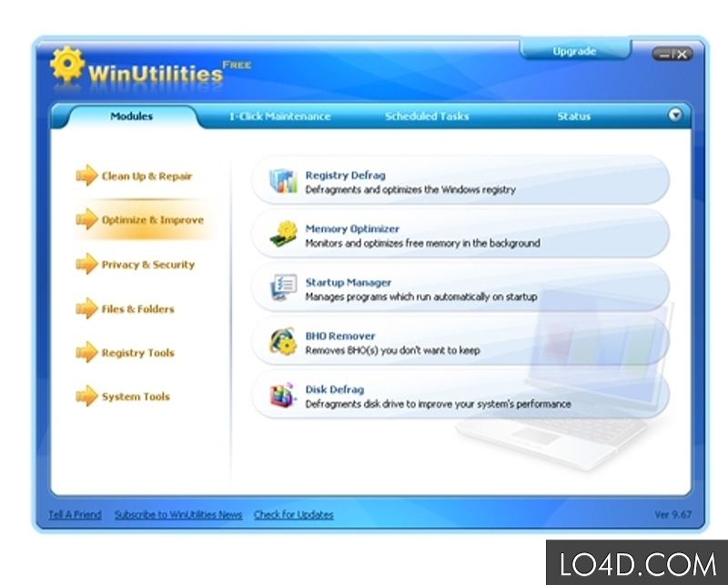Image resolution: width=728 pixels, height=585 pixels.
Task: Launch Registry Defrag by its title
Action: coord(346,175)
